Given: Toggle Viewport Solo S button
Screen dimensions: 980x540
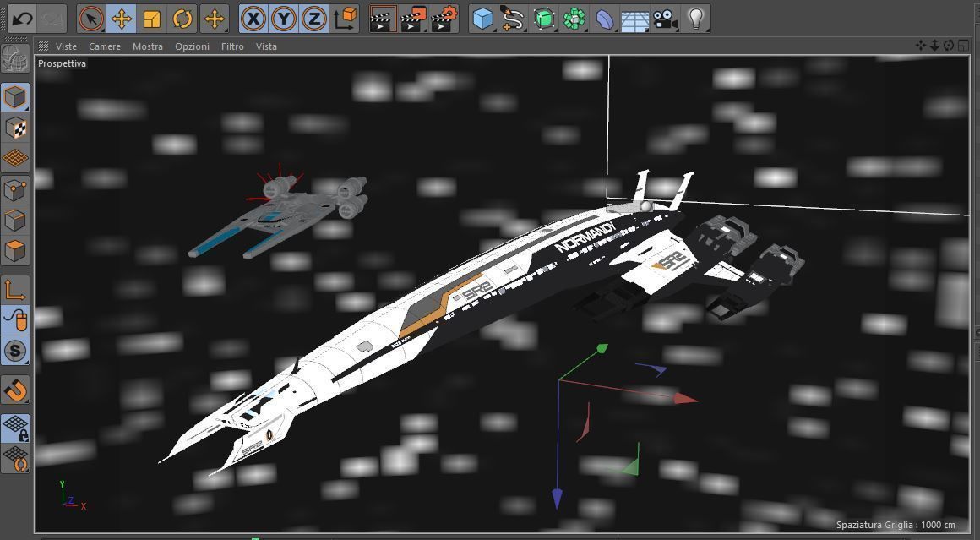Looking at the screenshot, I should (x=15, y=350).
